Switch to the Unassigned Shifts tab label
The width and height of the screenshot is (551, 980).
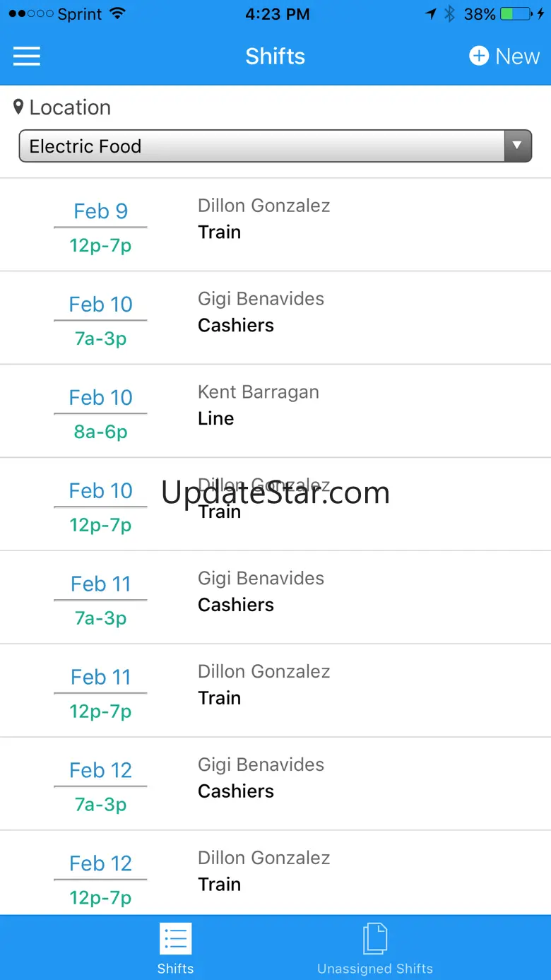pos(374,968)
